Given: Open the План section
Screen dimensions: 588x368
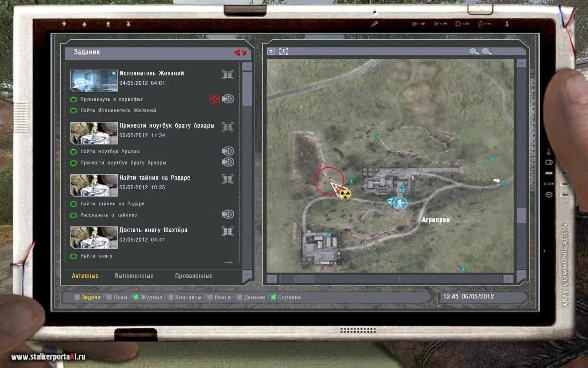Looking at the screenshot, I should [x=120, y=297].
